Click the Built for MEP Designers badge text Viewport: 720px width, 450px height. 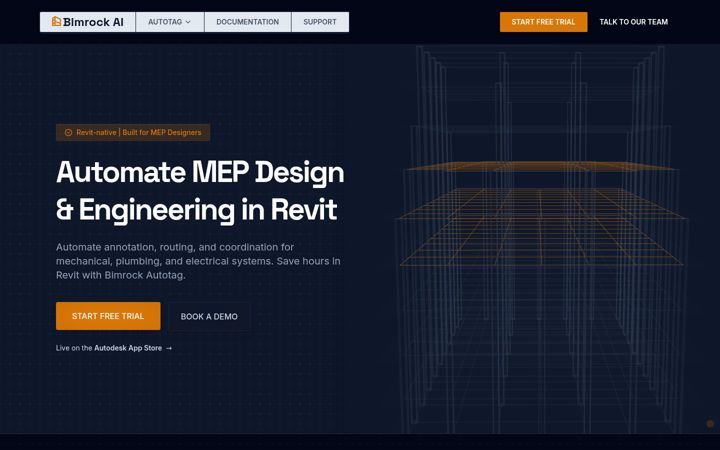[x=162, y=133]
